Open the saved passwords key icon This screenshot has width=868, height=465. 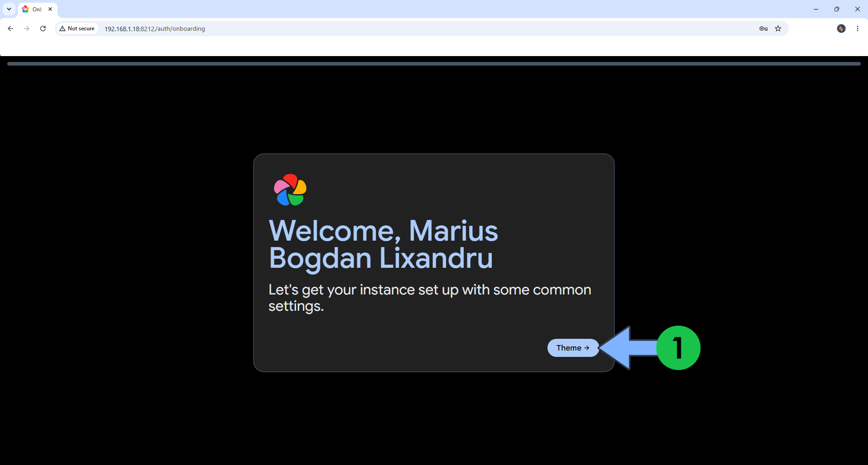[764, 28]
